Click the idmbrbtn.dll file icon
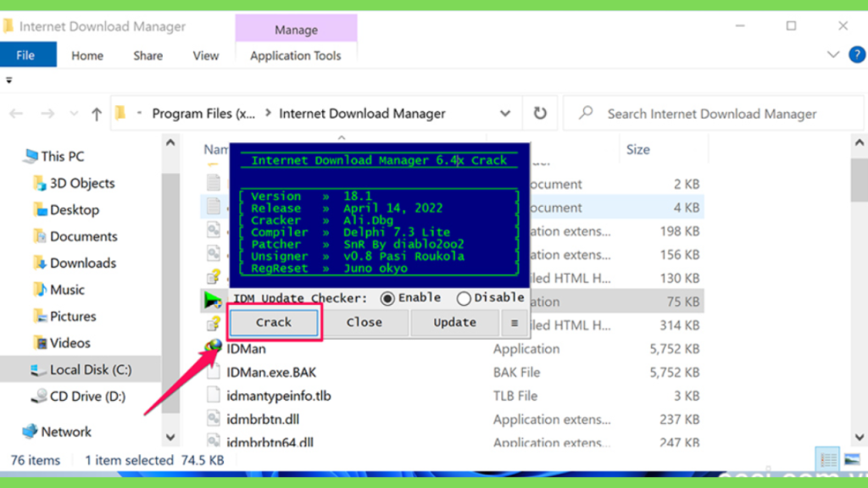 pyautogui.click(x=213, y=419)
